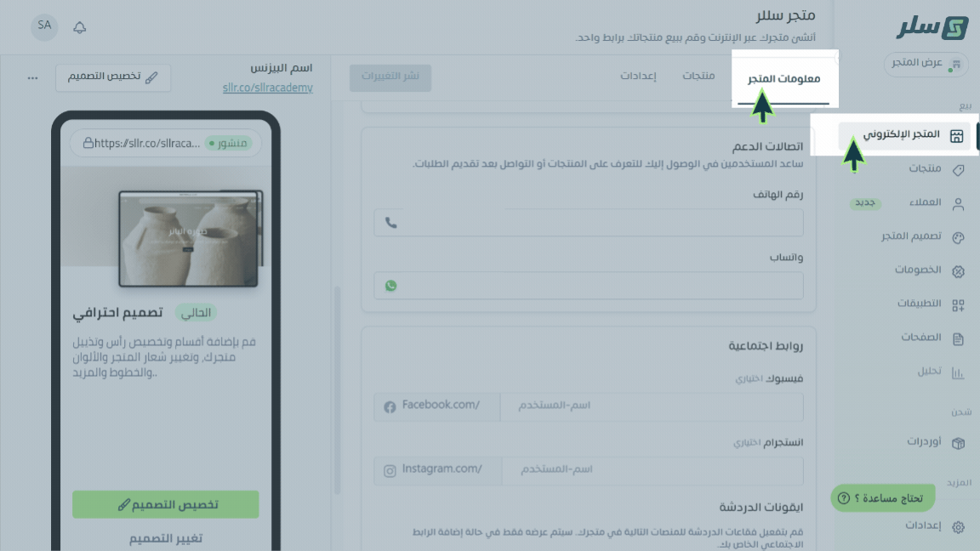Viewport: 980px width, 551px height.
Task: Click the green تخصيص التصميم button in preview
Action: [x=166, y=504]
